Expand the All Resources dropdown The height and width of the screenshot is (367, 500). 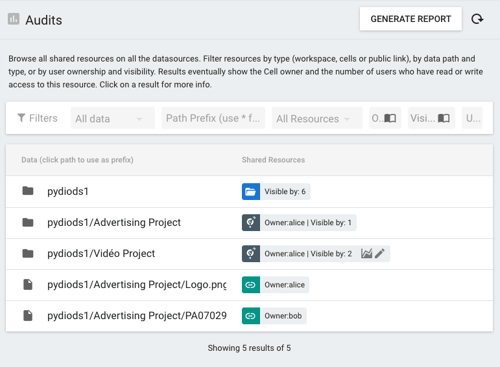click(x=317, y=118)
